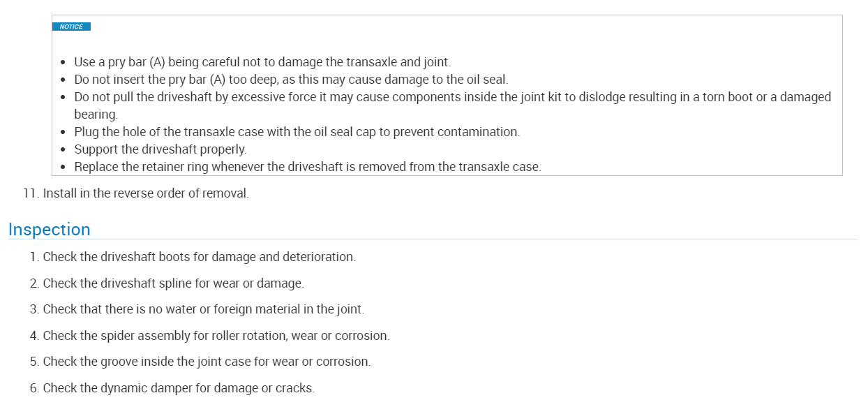
Task: Click the word "bearing." on the wrapped line
Action: coord(96,114)
